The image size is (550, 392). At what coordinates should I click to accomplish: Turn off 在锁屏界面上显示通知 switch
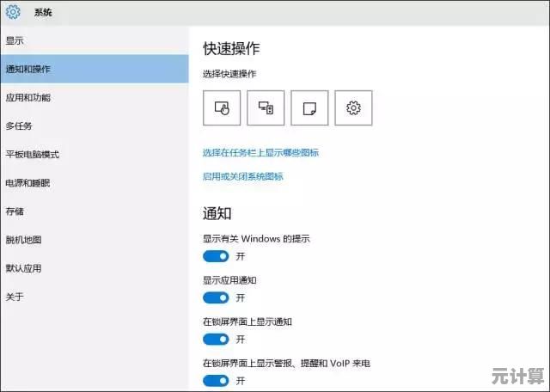point(216,339)
